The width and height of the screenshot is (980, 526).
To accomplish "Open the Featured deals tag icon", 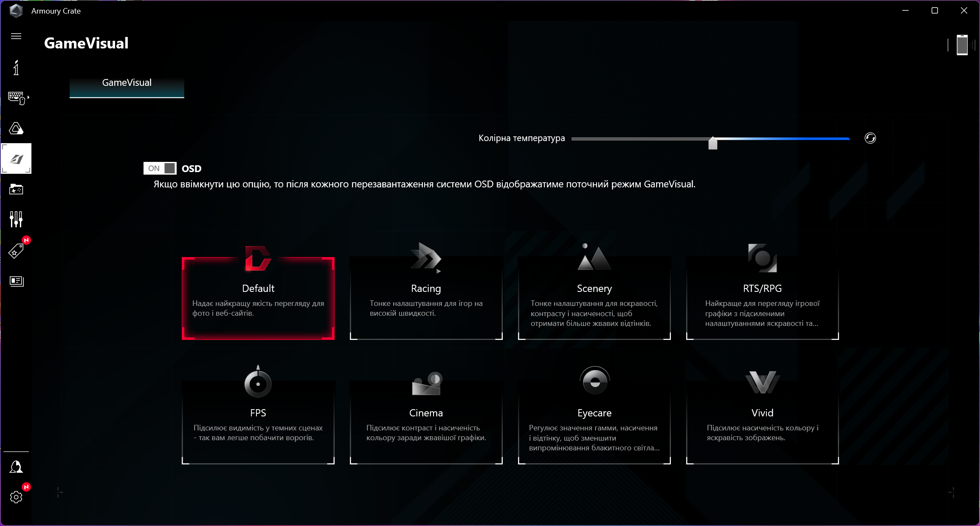I will coord(16,251).
